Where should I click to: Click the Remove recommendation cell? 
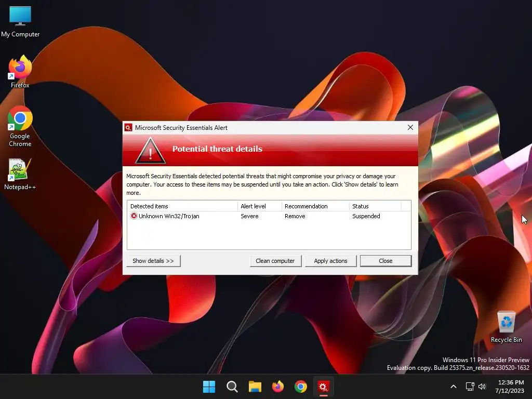295,216
